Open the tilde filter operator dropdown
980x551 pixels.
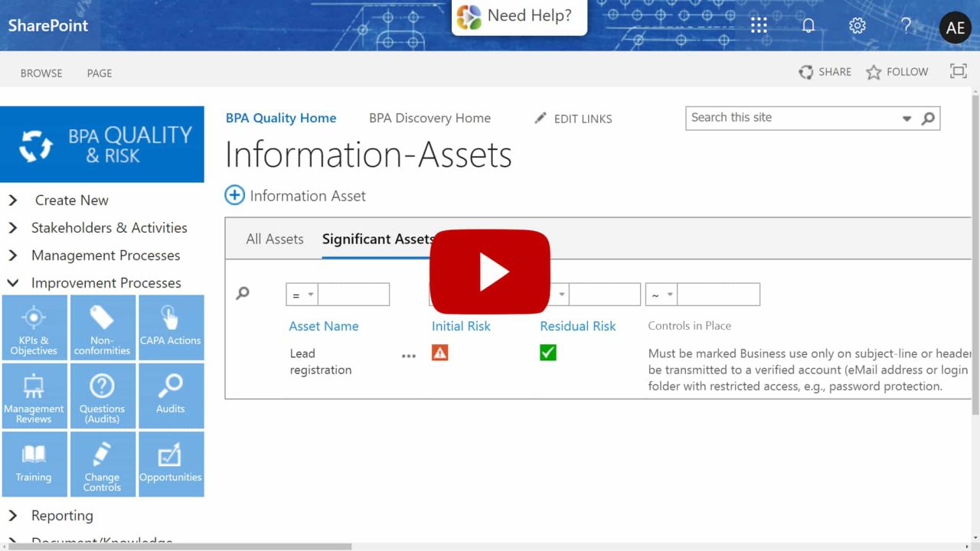[x=660, y=294]
